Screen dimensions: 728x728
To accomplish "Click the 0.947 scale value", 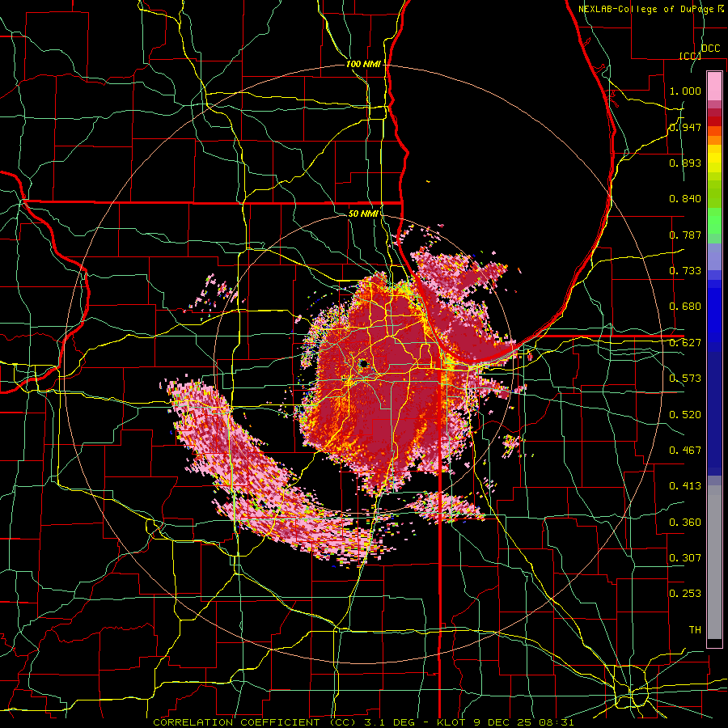I will [x=685, y=127].
